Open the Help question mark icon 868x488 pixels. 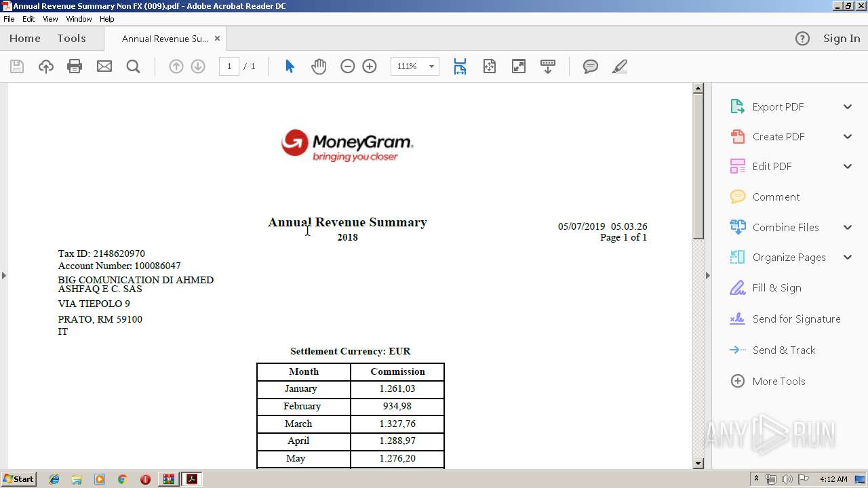(802, 39)
